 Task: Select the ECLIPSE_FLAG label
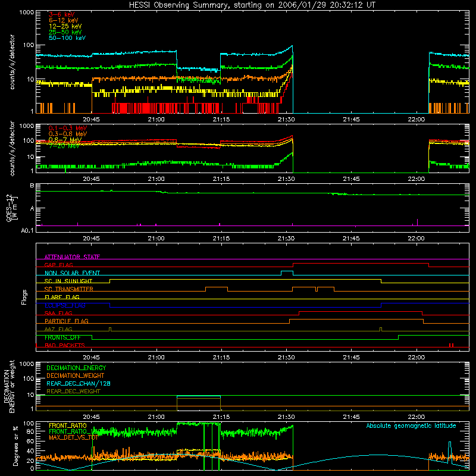[x=65, y=305]
